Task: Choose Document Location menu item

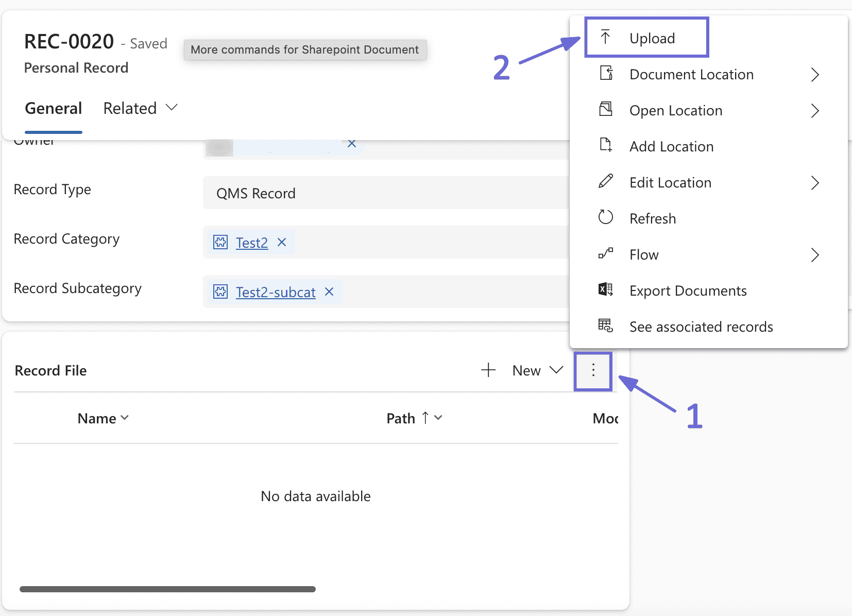Action: [x=709, y=75]
